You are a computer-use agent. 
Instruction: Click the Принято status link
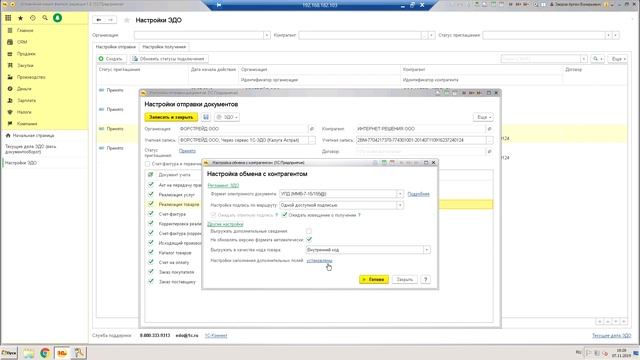tap(187, 151)
